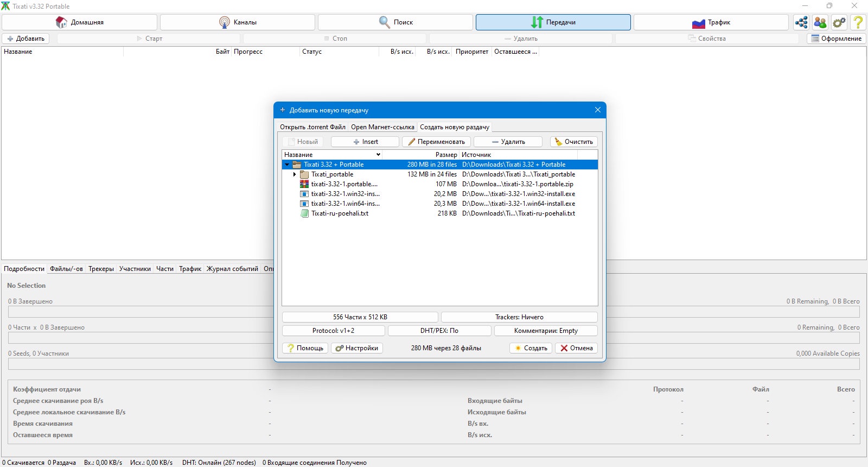868x467 pixels.
Task: Select the Tixati 3.32 + Portable root row
Action: point(440,165)
